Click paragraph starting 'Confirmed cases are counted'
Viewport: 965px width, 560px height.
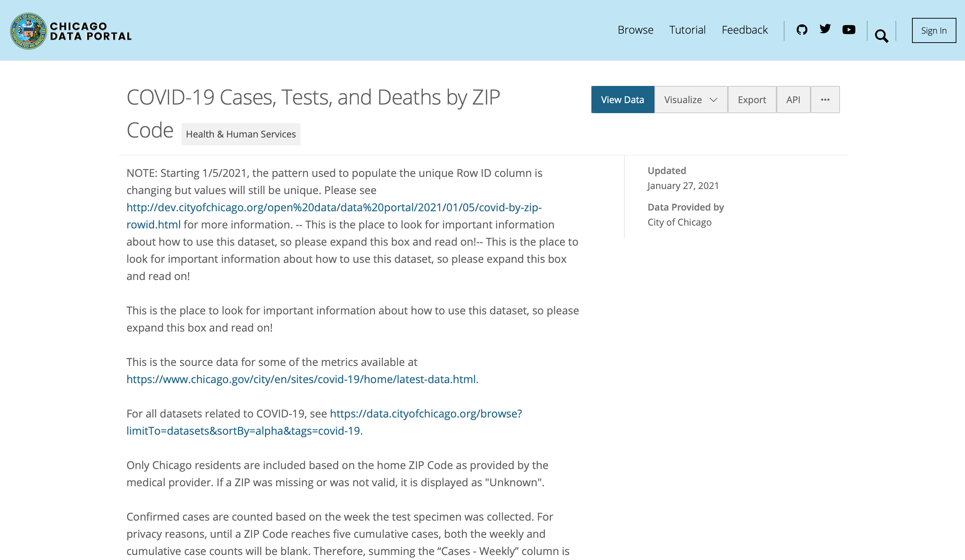(x=348, y=534)
